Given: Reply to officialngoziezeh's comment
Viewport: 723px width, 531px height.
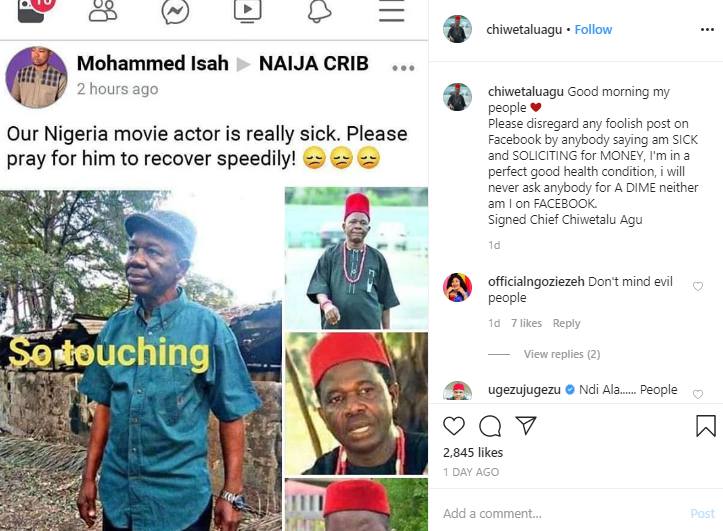Looking at the screenshot, I should (566, 323).
